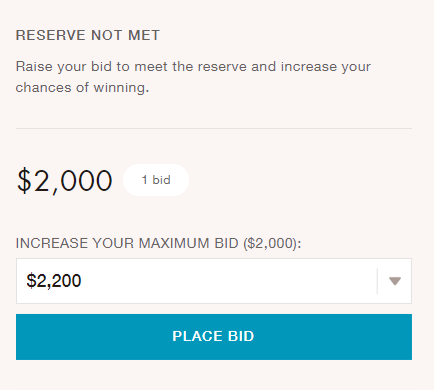
Task: Click the dollar sign of current bid
Action: 24,181
